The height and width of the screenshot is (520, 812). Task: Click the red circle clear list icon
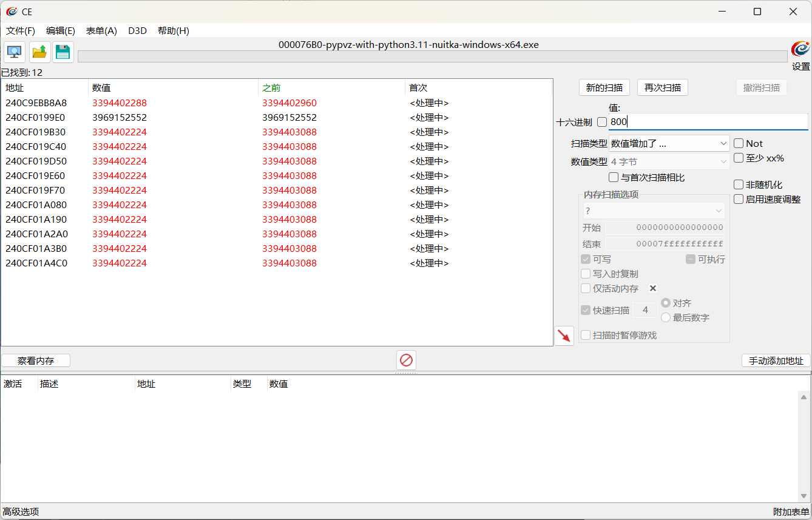(406, 360)
